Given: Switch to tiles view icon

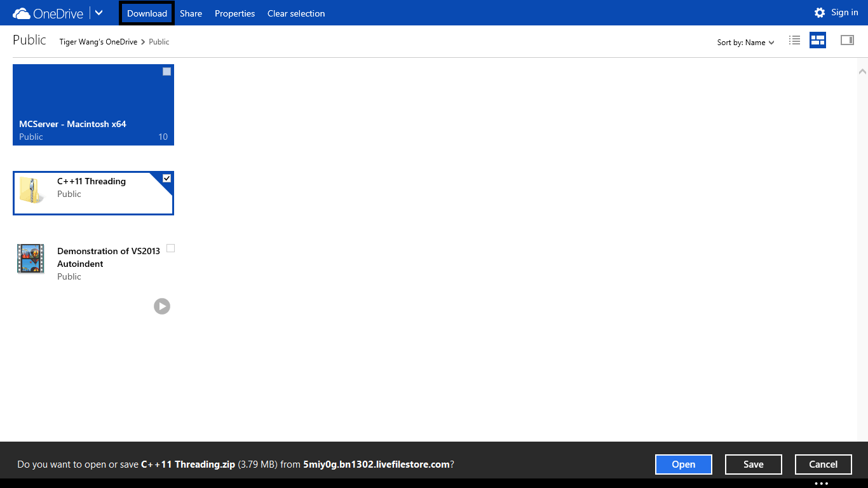Looking at the screenshot, I should click(818, 41).
